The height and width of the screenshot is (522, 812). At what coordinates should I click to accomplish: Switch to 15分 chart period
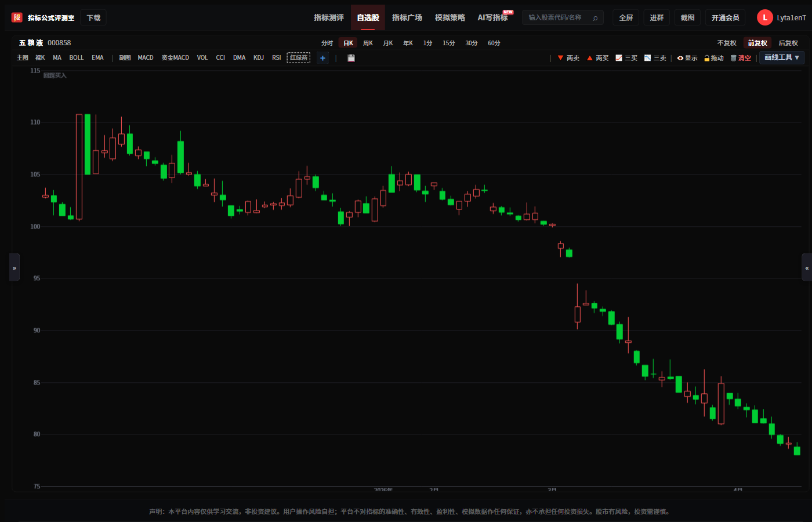449,43
